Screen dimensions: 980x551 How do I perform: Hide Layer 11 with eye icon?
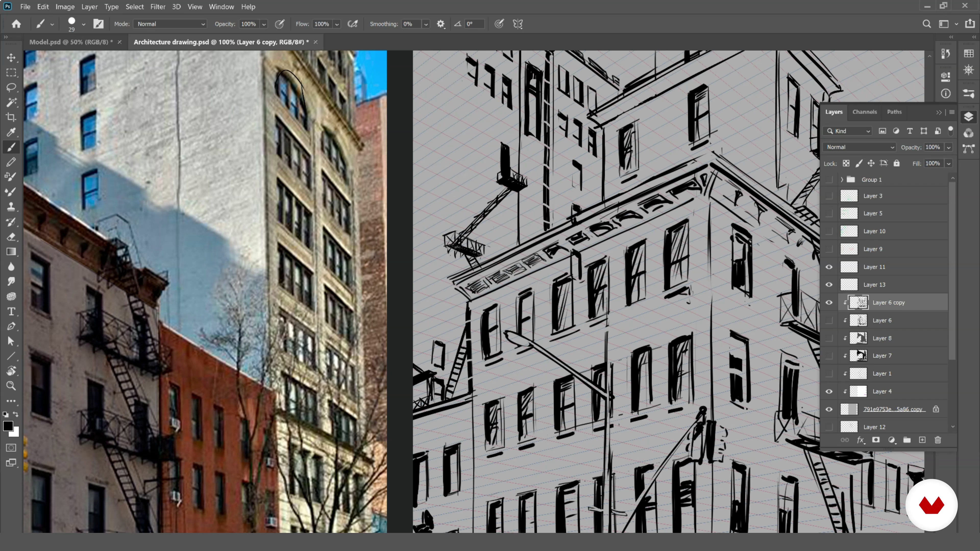[829, 267]
